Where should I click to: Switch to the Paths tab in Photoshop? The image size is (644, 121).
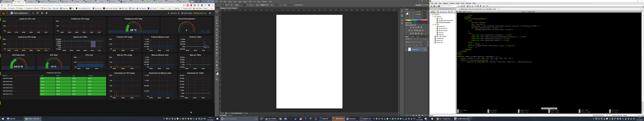[418, 37]
